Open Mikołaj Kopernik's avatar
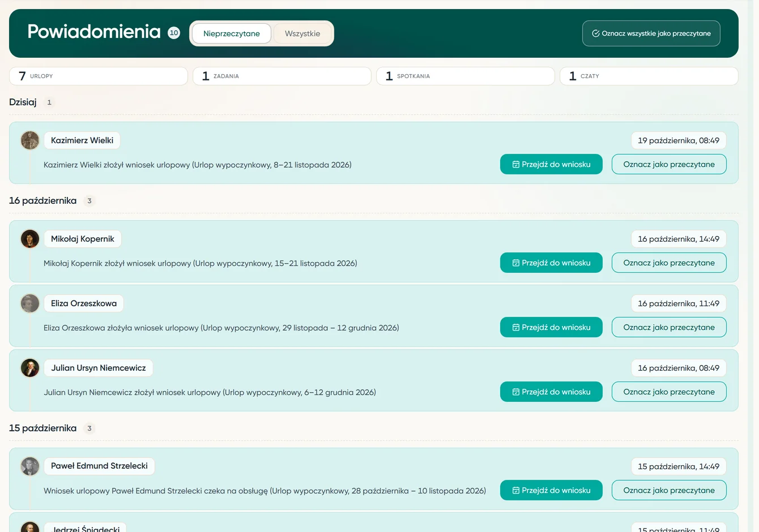Viewport: 759px width, 532px height. point(30,239)
